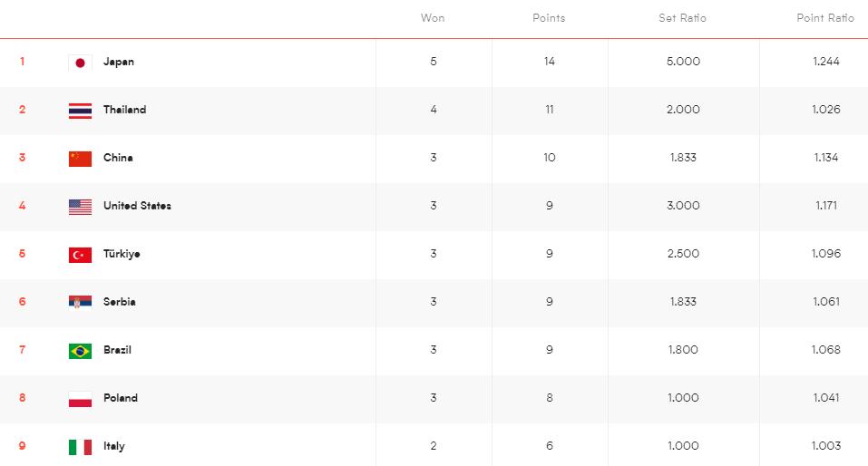Image resolution: width=868 pixels, height=466 pixels.
Task: Click the Serbia team name
Action: pyautogui.click(x=120, y=302)
